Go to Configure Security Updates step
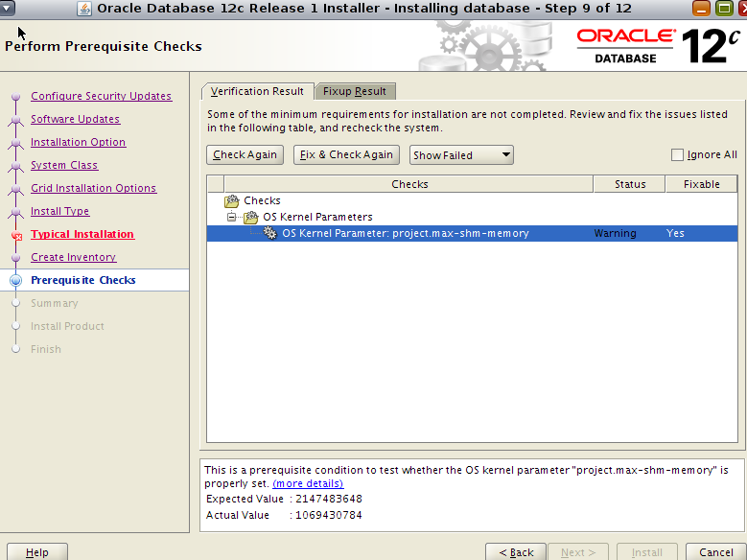 coord(101,96)
